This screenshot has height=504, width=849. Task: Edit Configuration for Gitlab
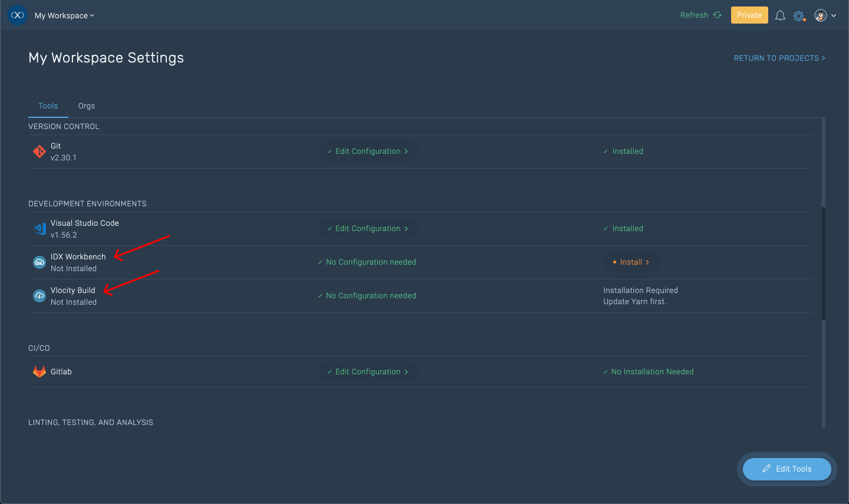368,372
